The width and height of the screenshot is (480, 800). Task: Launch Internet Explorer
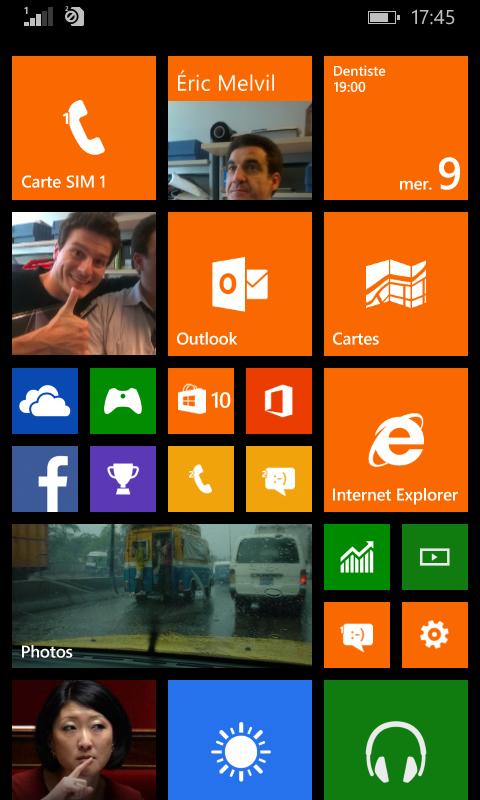pyautogui.click(x=396, y=440)
